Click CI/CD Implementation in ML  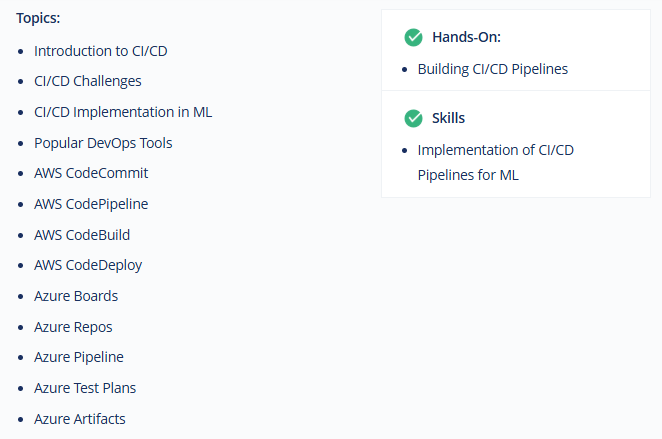click(123, 112)
